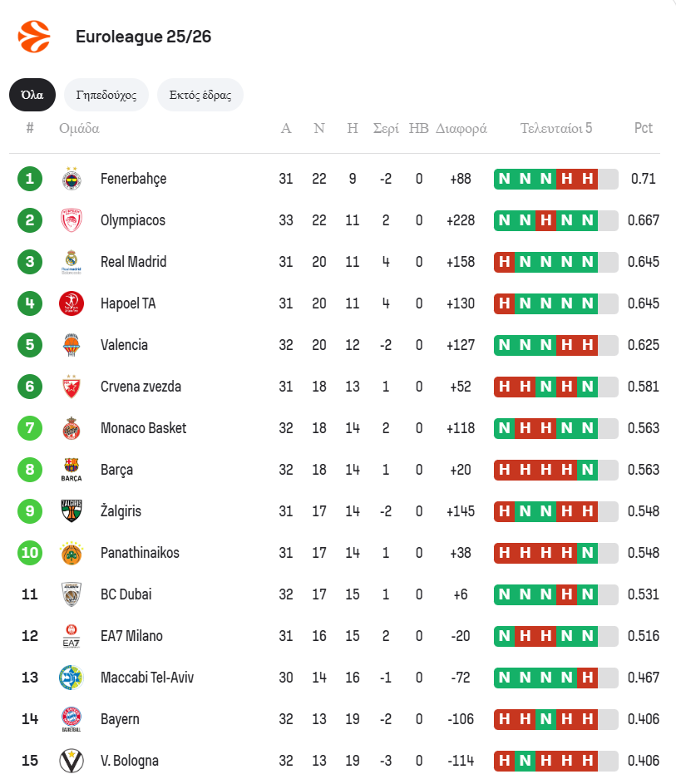
Task: Click the Barça team crest
Action: click(x=72, y=470)
